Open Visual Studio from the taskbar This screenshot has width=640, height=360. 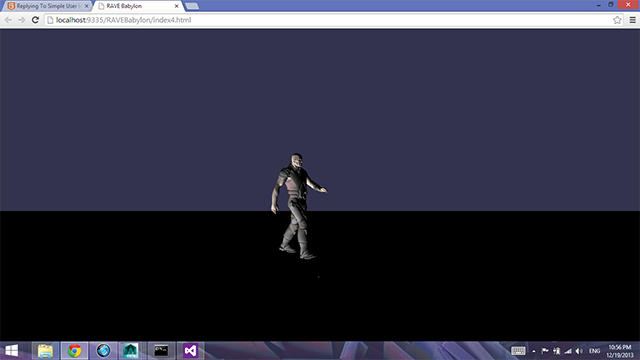pyautogui.click(x=190, y=351)
